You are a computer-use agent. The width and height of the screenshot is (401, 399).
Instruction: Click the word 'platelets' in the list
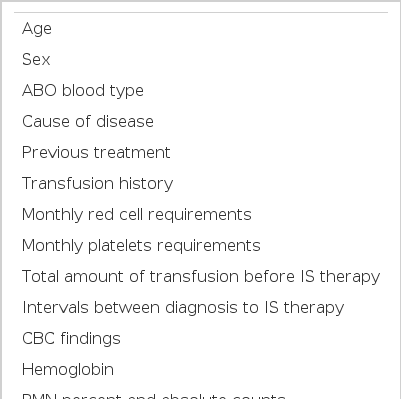[x=120, y=246]
